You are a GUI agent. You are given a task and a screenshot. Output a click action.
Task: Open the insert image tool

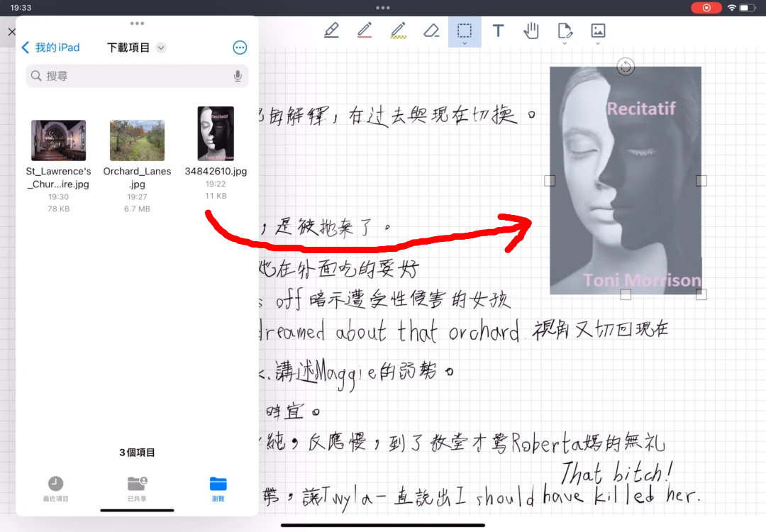(598, 31)
